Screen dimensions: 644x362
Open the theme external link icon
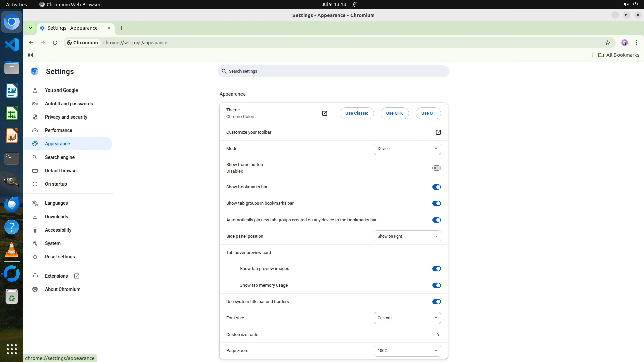coord(324,113)
